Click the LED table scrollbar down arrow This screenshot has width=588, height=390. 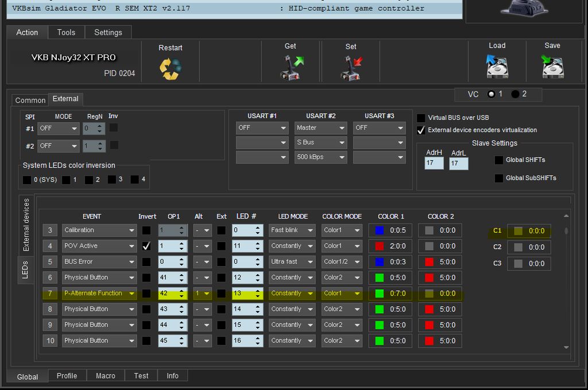point(566,348)
